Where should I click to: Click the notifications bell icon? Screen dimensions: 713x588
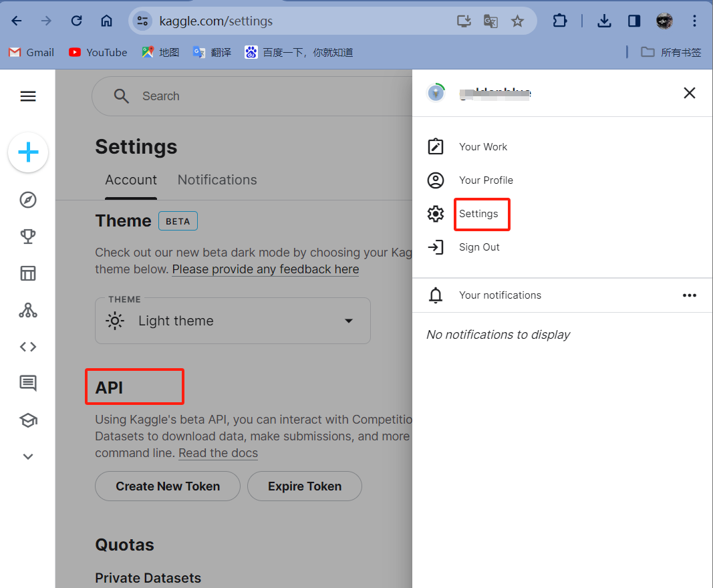tap(436, 295)
